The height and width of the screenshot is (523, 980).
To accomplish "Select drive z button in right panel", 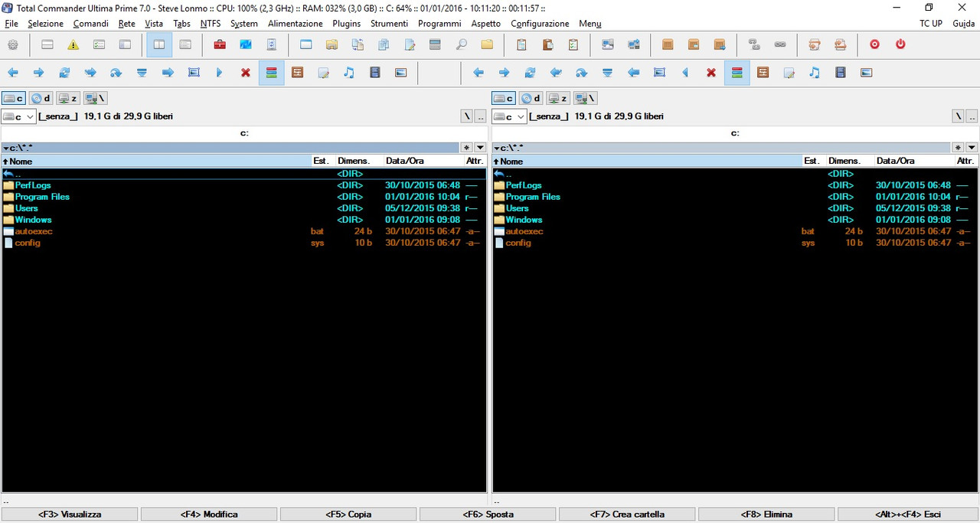I will pyautogui.click(x=558, y=98).
